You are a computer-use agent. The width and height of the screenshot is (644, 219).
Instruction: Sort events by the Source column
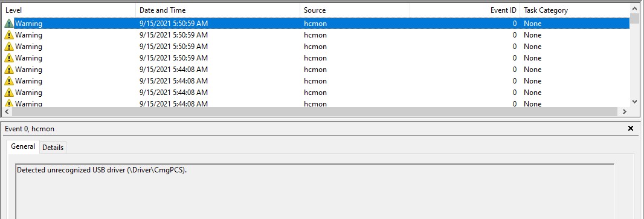click(355, 10)
